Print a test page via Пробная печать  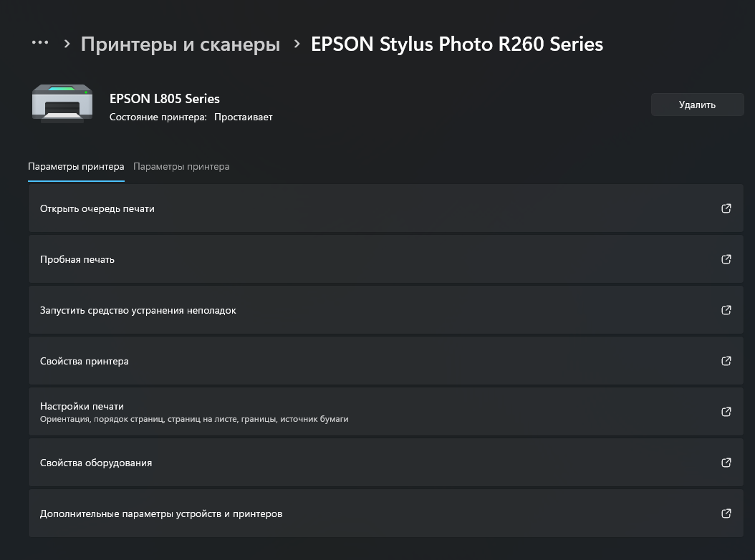385,259
